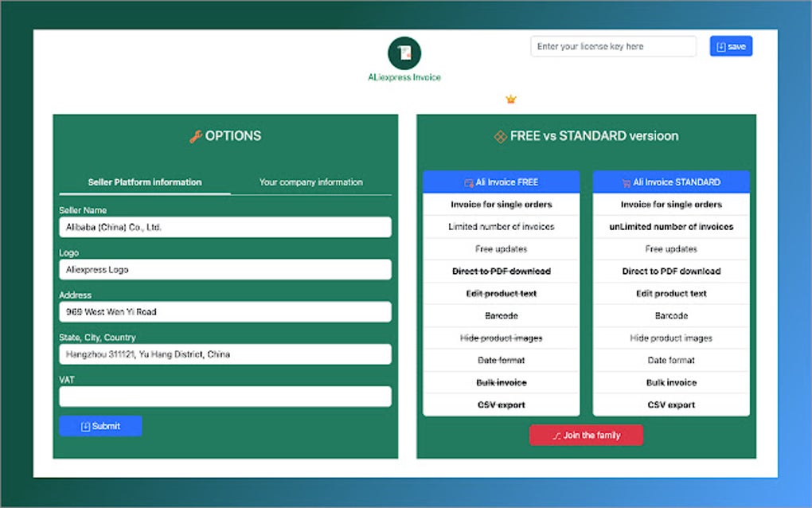Click the empty VAT field

tap(225, 397)
